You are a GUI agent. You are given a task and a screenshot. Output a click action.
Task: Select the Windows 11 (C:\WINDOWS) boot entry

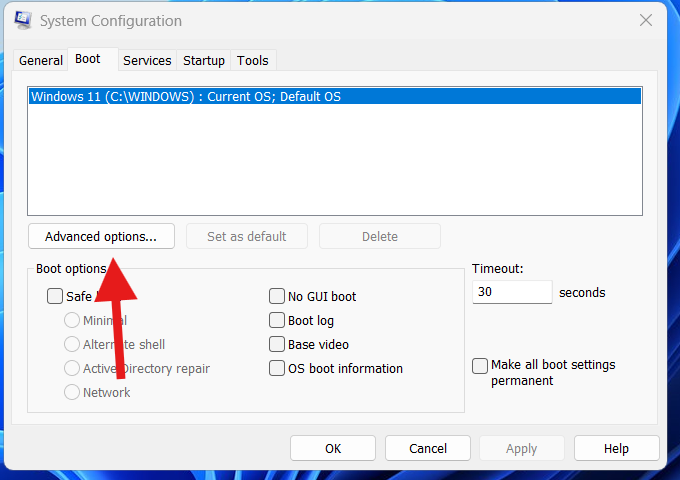(335, 96)
